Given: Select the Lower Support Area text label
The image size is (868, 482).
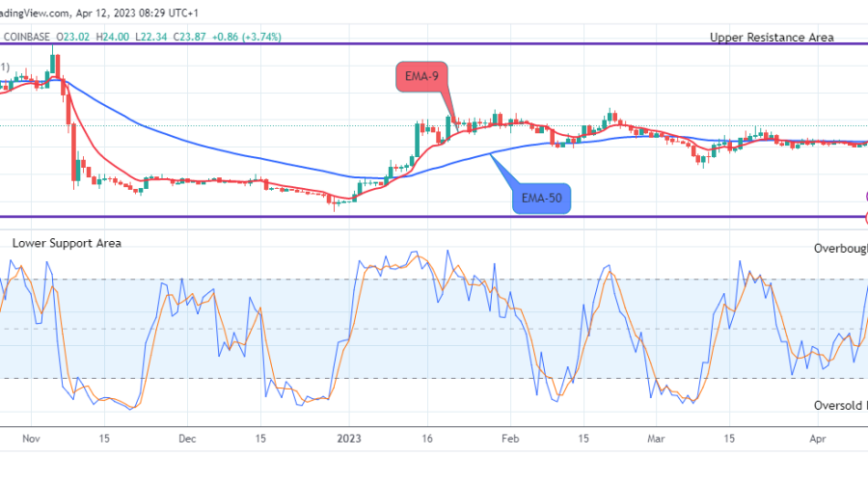Looking at the screenshot, I should pos(67,244).
